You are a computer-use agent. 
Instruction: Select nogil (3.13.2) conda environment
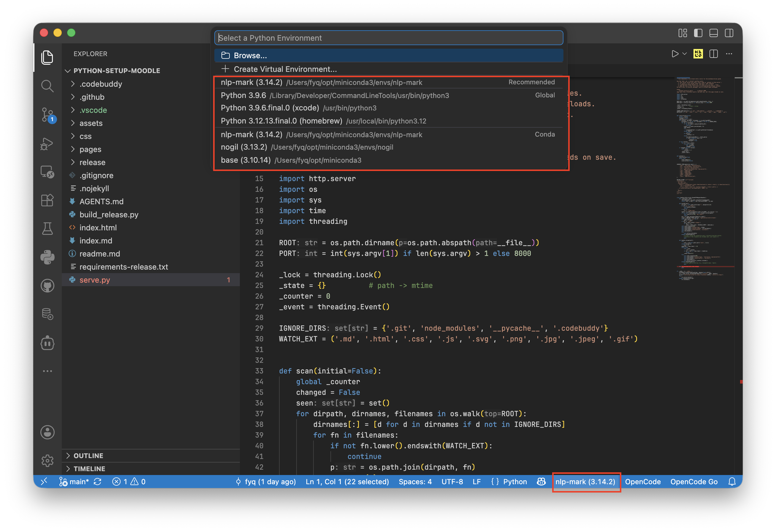tap(389, 147)
